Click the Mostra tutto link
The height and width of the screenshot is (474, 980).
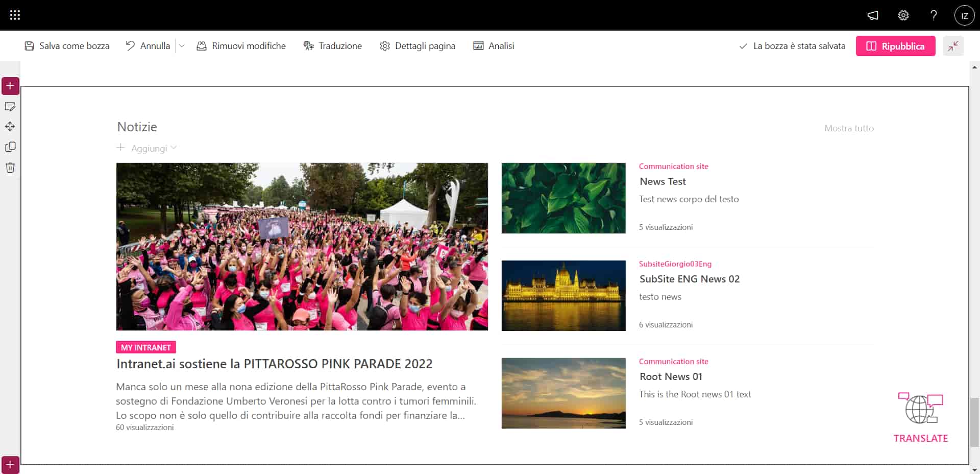click(x=849, y=128)
